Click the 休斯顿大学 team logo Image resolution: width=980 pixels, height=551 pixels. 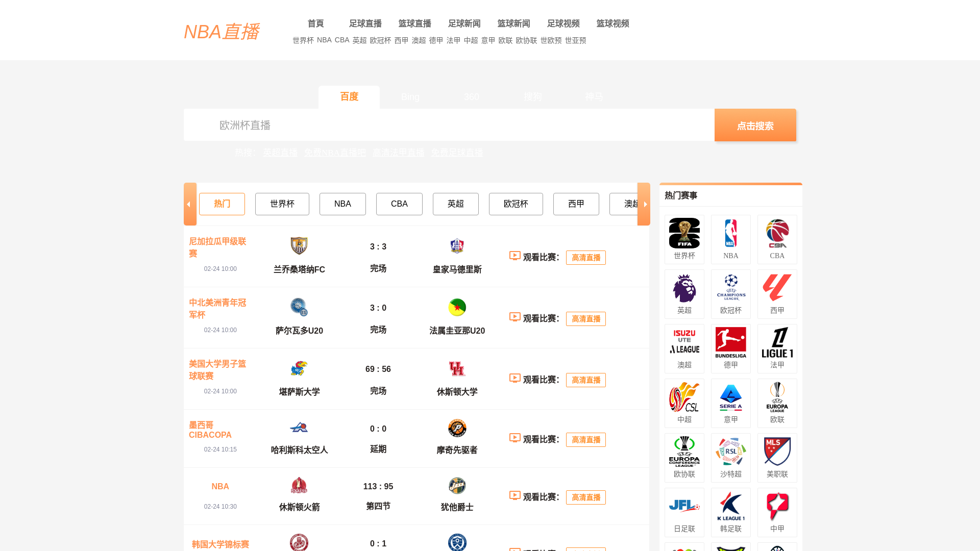(x=457, y=368)
